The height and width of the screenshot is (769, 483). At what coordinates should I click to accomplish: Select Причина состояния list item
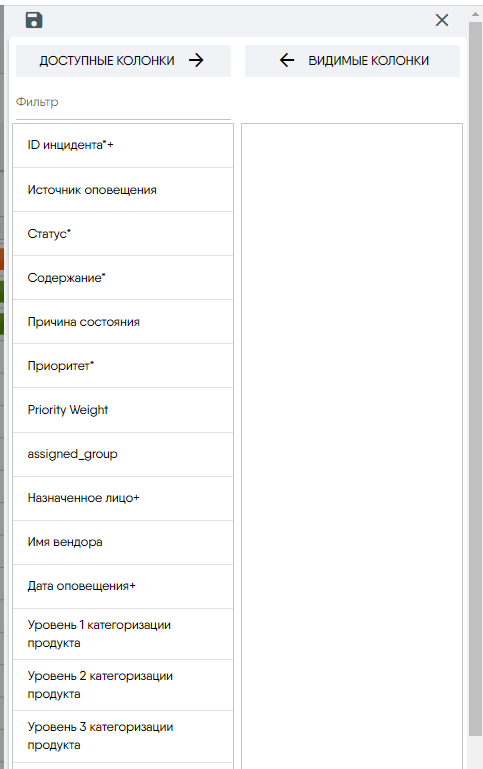(123, 322)
